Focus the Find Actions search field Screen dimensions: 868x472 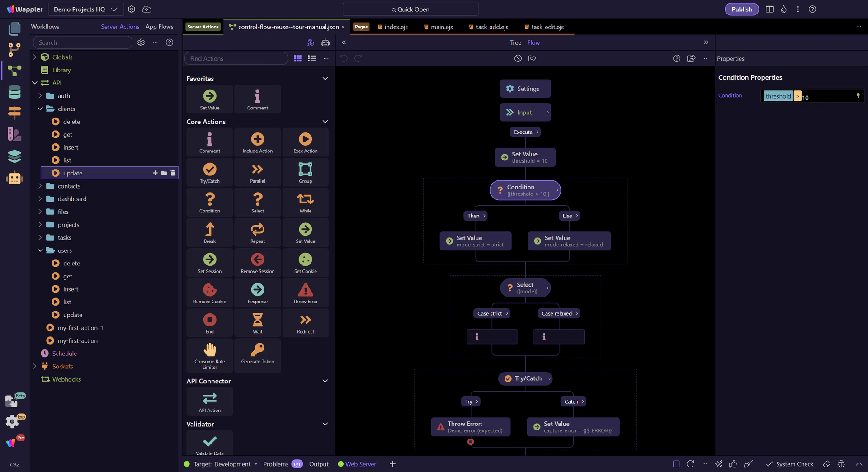tap(236, 58)
